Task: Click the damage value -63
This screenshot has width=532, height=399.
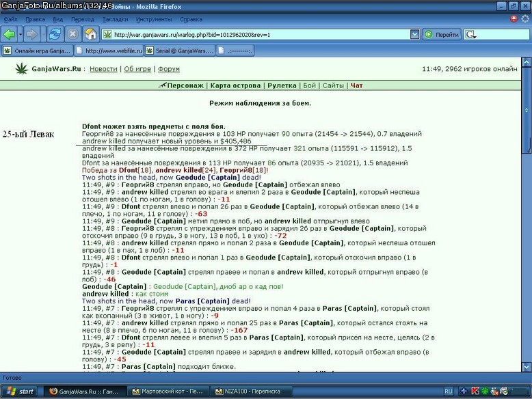Action: click(x=201, y=214)
